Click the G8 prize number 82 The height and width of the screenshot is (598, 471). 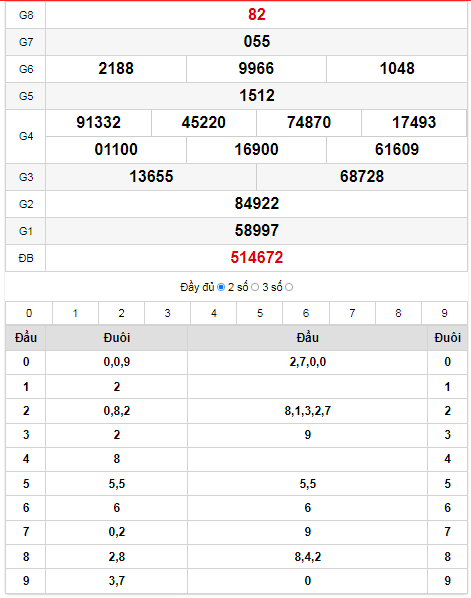pos(257,14)
